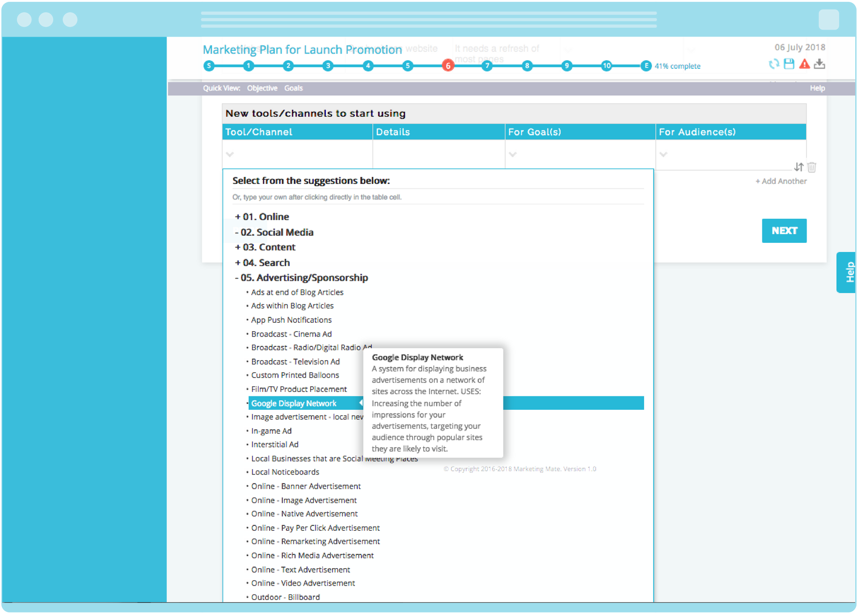Collapse the 02. Social Media category
Image resolution: width=857 pixels, height=616 pixels.
coord(274,232)
